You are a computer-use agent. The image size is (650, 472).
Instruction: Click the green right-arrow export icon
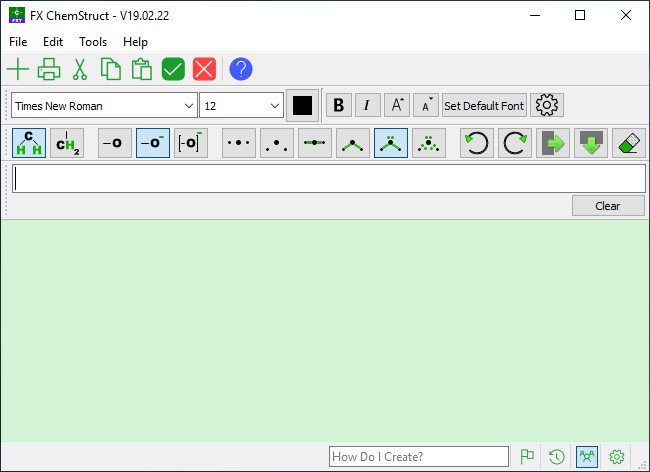553,143
